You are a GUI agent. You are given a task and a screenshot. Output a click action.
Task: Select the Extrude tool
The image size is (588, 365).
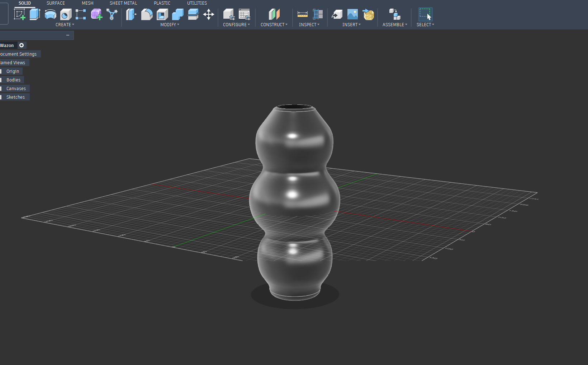pos(35,14)
